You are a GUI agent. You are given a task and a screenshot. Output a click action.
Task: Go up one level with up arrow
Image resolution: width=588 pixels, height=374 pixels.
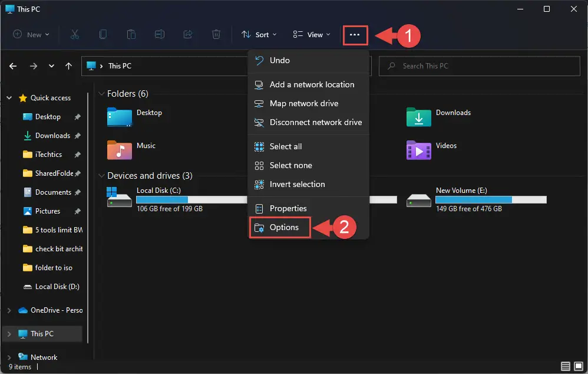68,66
